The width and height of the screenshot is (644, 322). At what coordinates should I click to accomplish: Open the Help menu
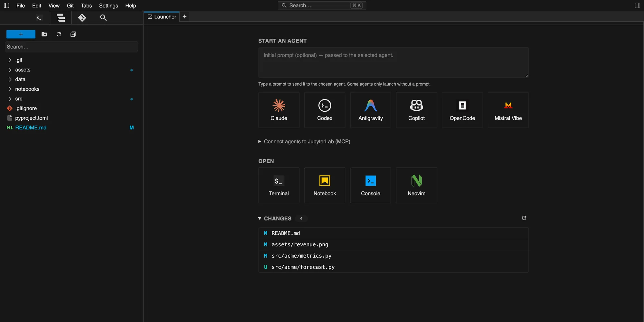(x=130, y=5)
